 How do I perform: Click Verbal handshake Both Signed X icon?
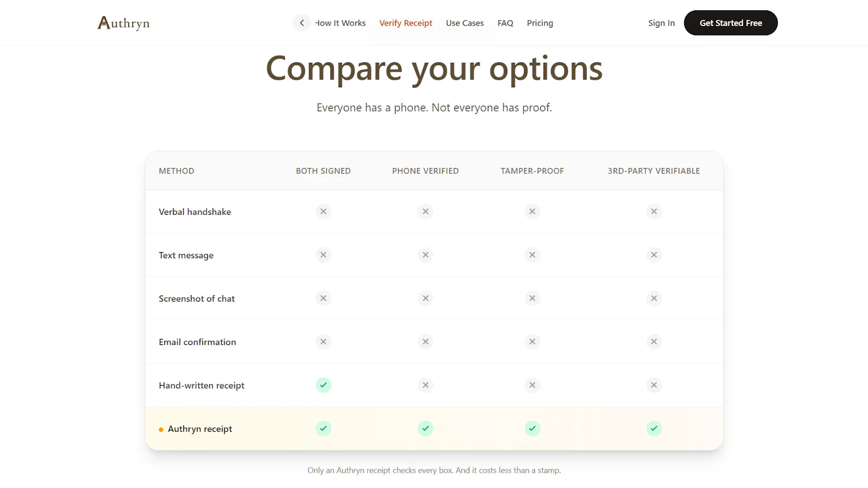[x=323, y=211]
